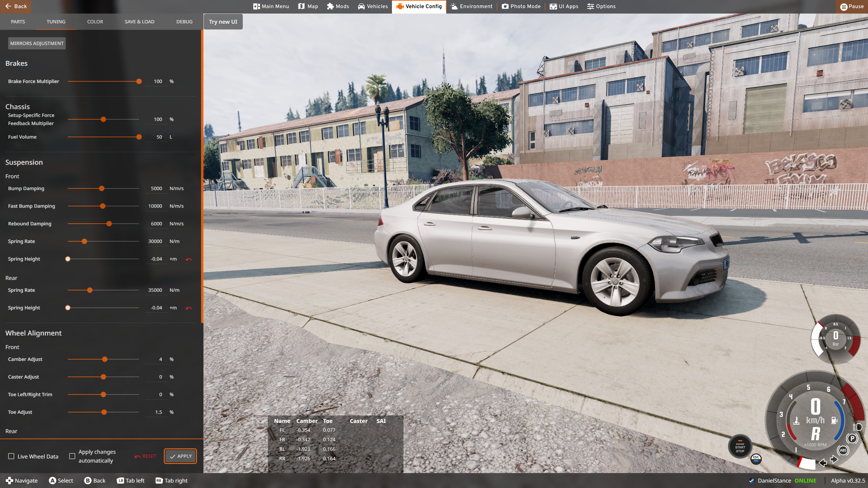Click the Mirrors Adjustment button
Viewport: 868px width, 488px height.
coord(37,43)
